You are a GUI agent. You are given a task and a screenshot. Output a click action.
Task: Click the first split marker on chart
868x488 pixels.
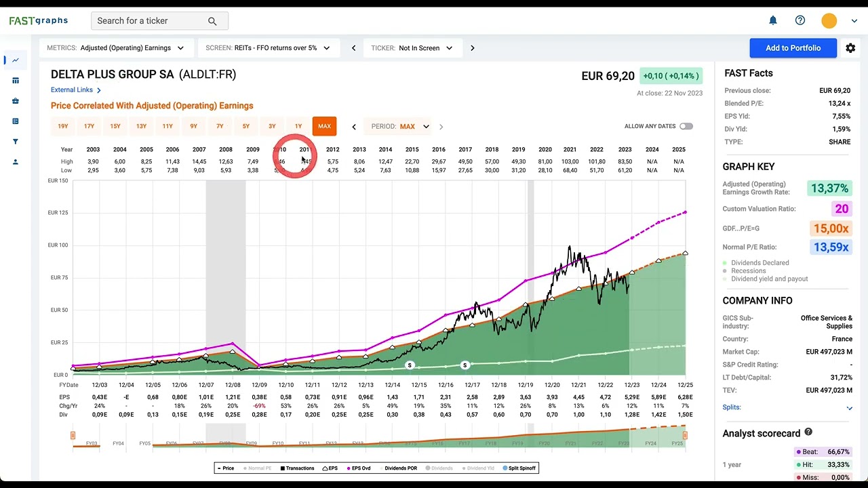[x=410, y=365]
